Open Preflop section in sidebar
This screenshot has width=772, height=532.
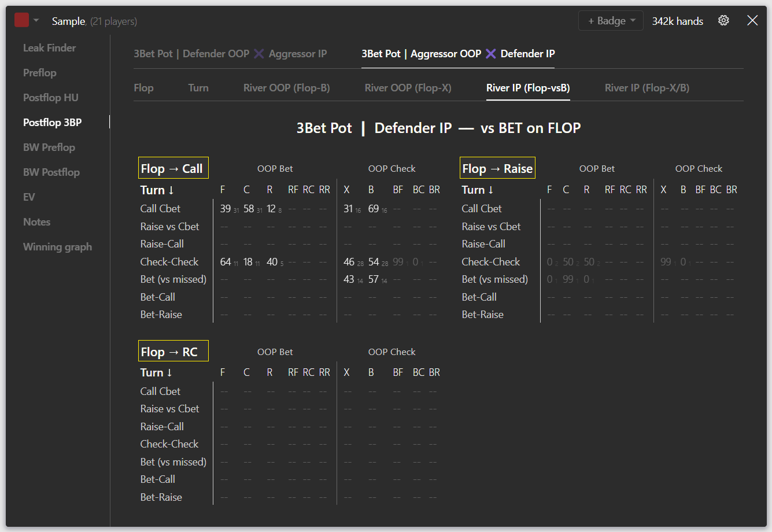click(40, 73)
